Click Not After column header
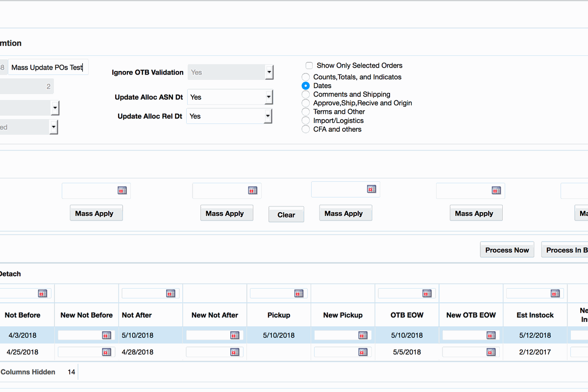Viewport: 588px width, 392px height. (x=151, y=315)
